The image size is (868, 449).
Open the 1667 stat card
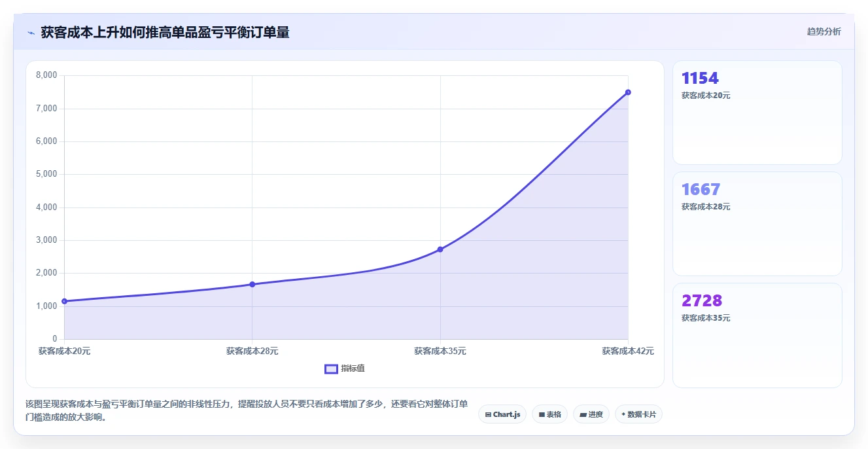[x=757, y=224]
